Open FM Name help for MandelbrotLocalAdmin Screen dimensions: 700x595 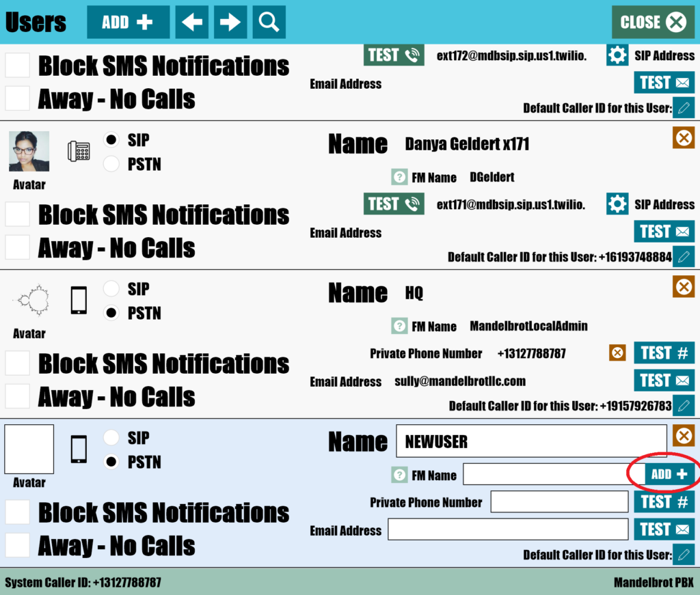pyautogui.click(x=399, y=326)
